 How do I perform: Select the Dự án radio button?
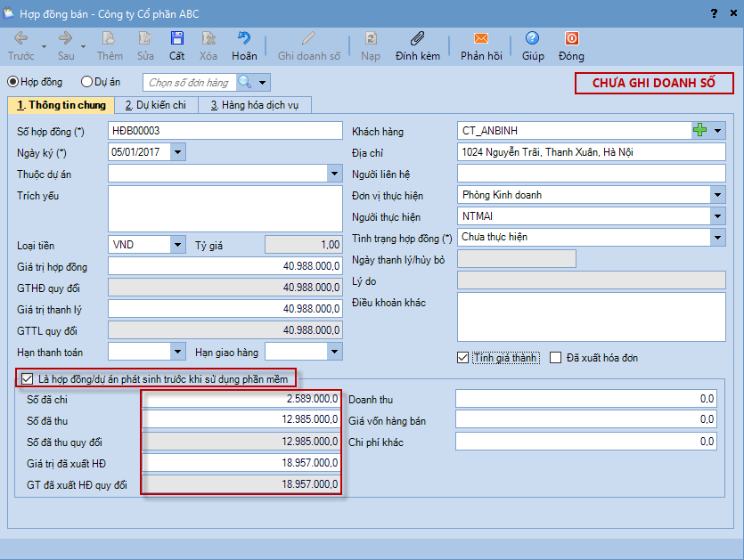click(86, 82)
